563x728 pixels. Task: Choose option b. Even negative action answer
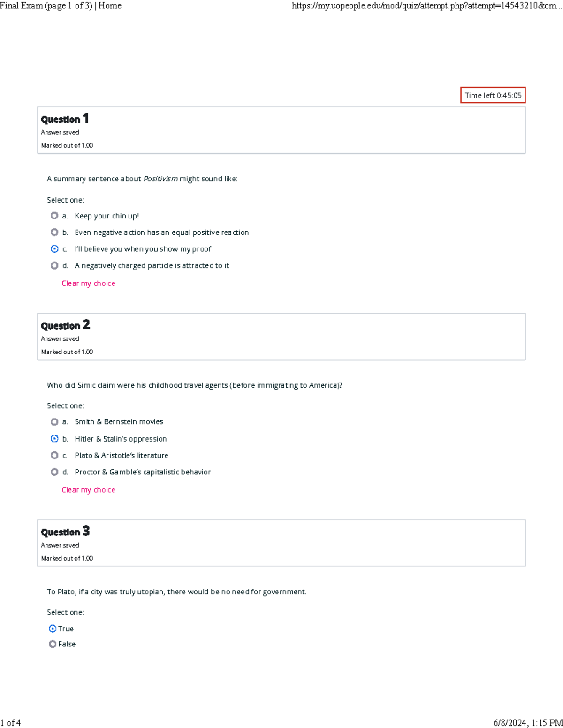coord(54,233)
